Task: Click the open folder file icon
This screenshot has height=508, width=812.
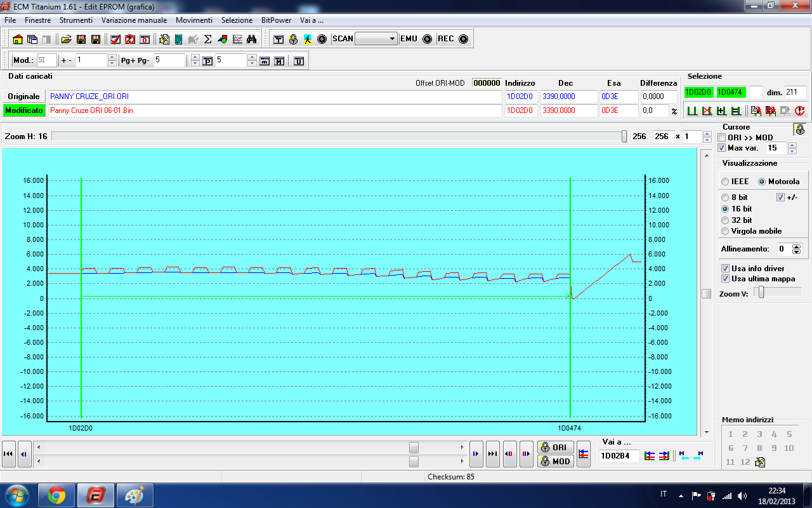Action: pos(66,39)
